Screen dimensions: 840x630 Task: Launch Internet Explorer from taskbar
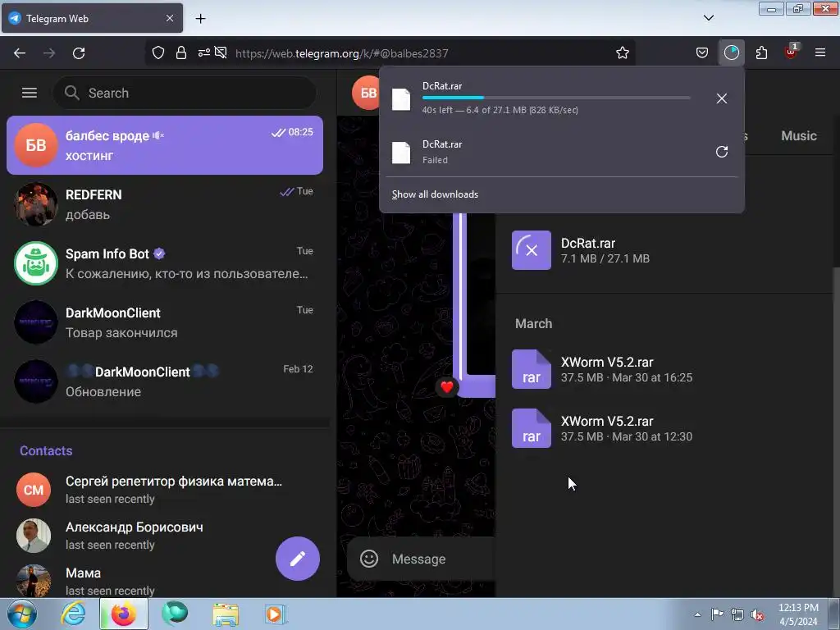point(73,614)
